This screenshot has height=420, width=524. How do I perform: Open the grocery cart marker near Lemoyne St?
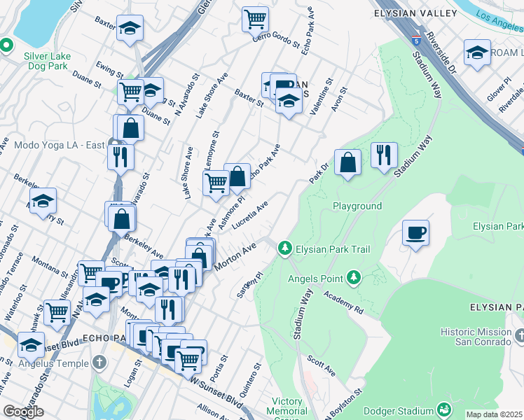[x=216, y=183]
